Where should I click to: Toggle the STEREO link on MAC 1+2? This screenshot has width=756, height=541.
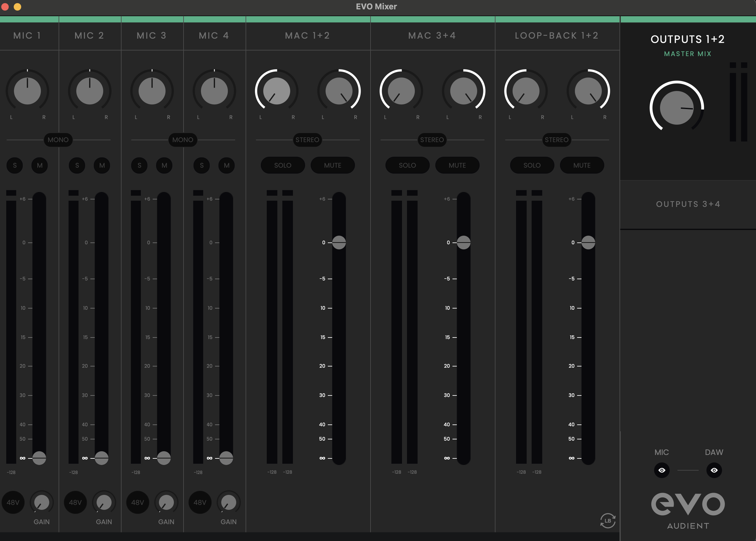tap(307, 140)
